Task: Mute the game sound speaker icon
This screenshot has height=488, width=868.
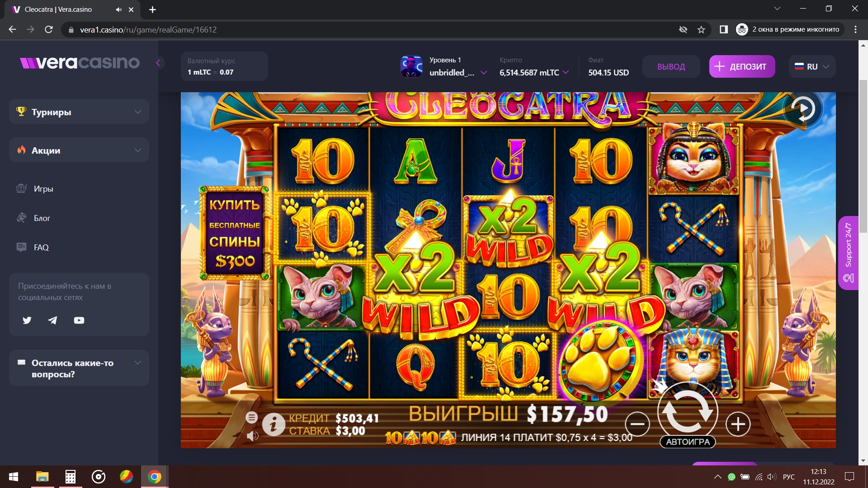Action: click(253, 436)
